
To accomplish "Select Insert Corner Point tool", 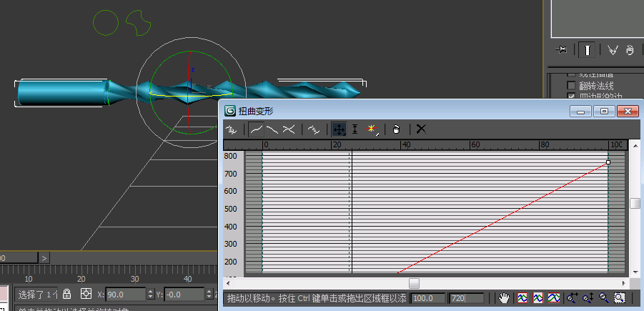I will pos(371,129).
